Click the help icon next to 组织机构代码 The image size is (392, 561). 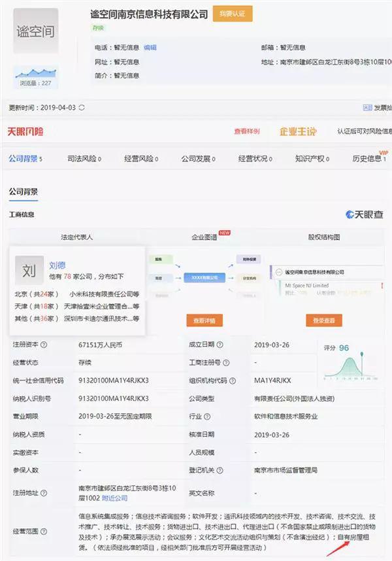[x=233, y=381]
